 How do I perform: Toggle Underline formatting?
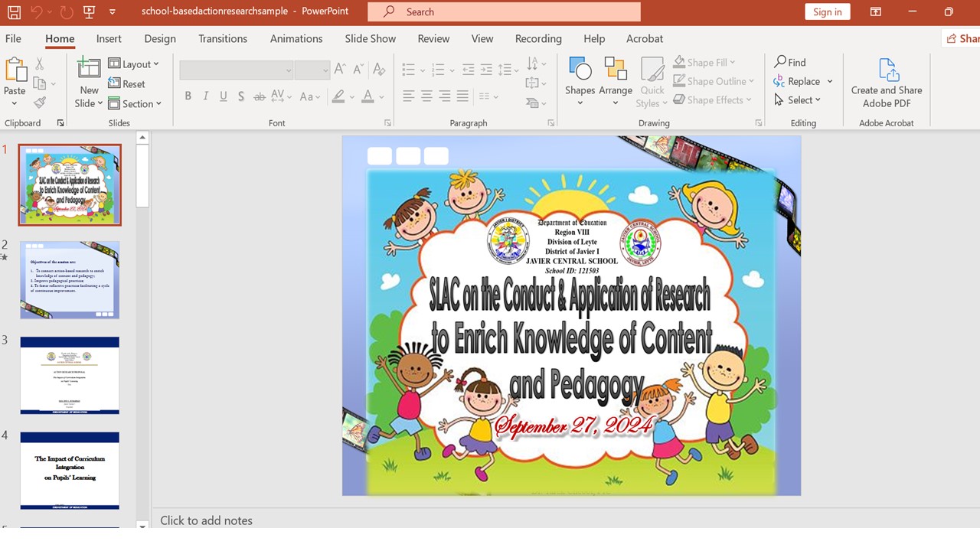click(223, 96)
